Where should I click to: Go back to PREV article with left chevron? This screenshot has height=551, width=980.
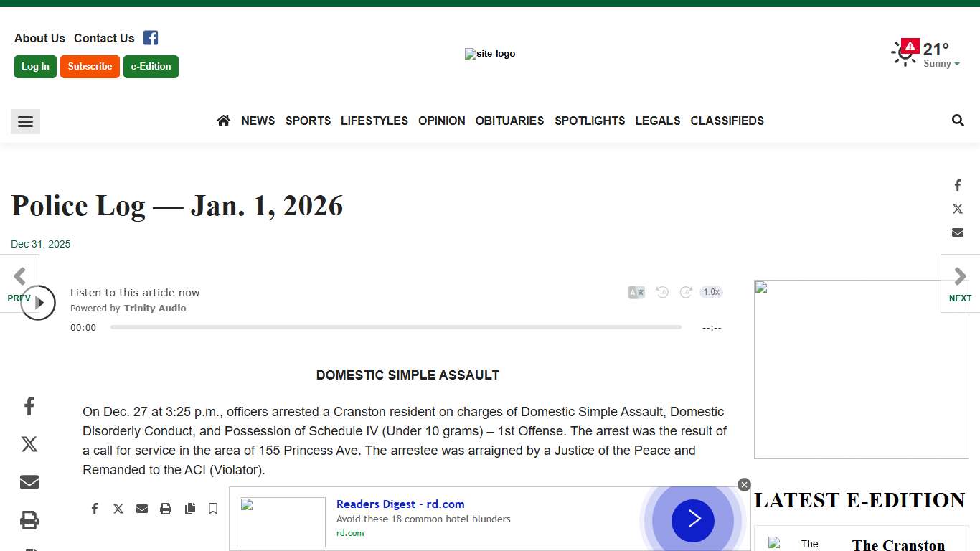tap(21, 275)
